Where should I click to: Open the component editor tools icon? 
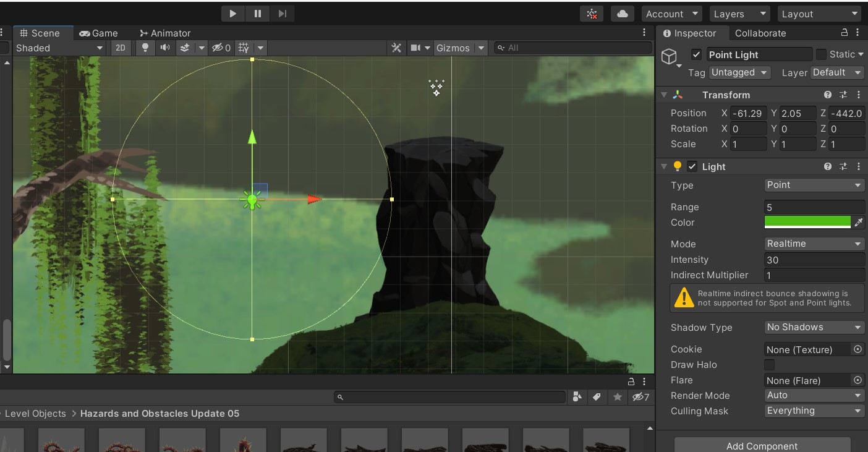click(397, 48)
